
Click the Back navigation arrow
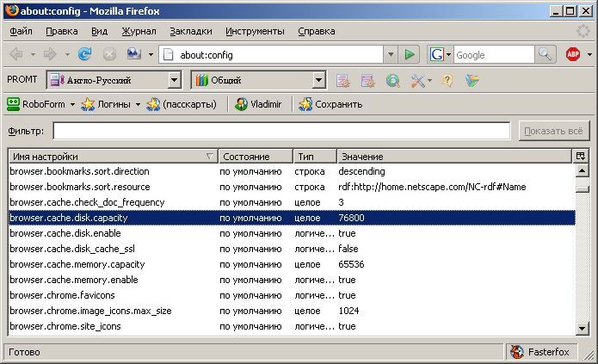[16, 54]
